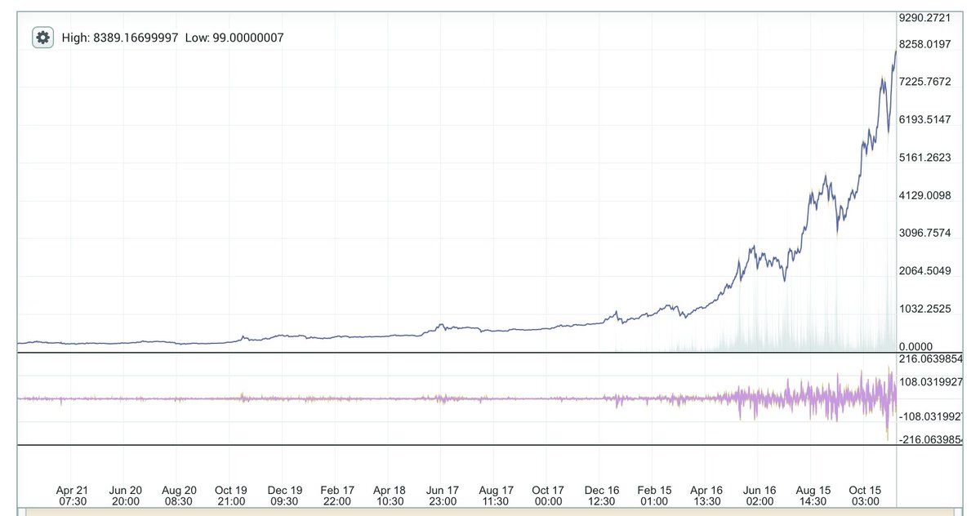Click the Jun 17 23:00 date label
Image resolution: width=980 pixels, height=516 pixels.
tap(443, 496)
